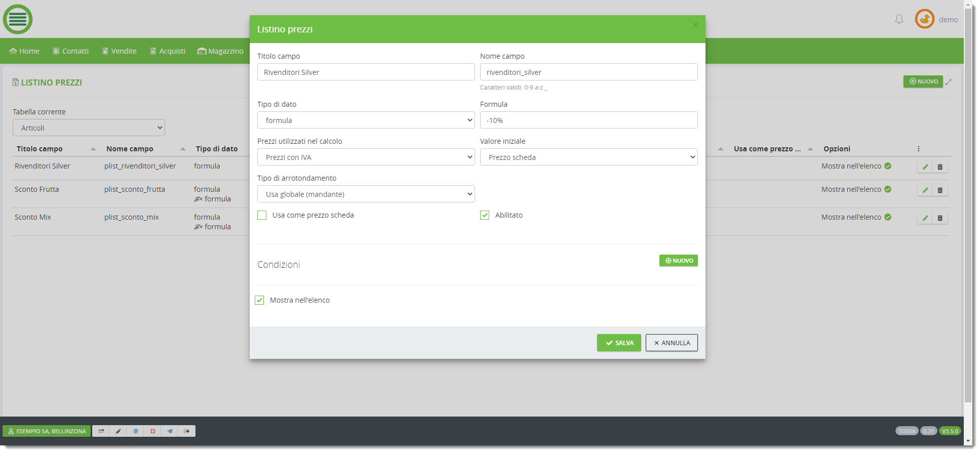Image resolution: width=980 pixels, height=453 pixels.
Task: Click Annulla to cancel the dialog
Action: [x=671, y=343]
